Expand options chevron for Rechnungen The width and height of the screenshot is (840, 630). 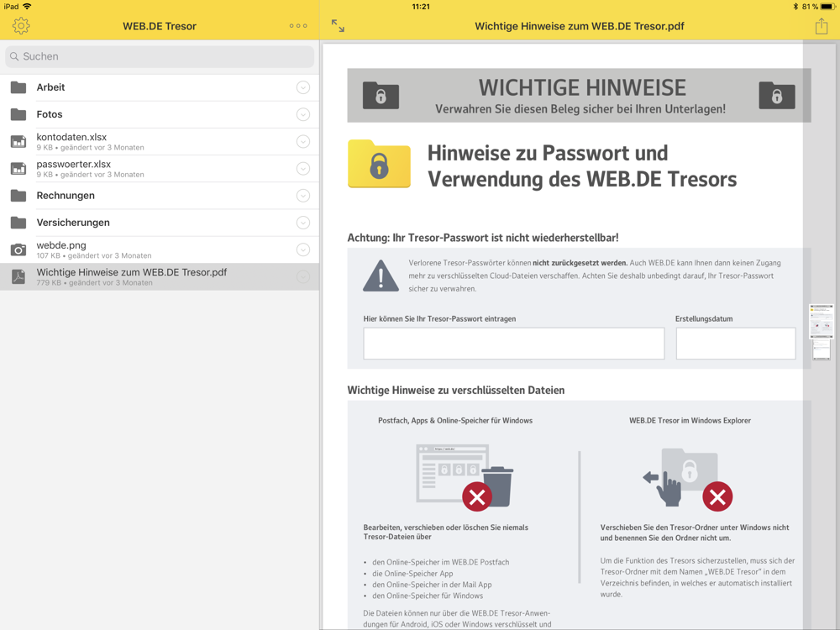(303, 196)
